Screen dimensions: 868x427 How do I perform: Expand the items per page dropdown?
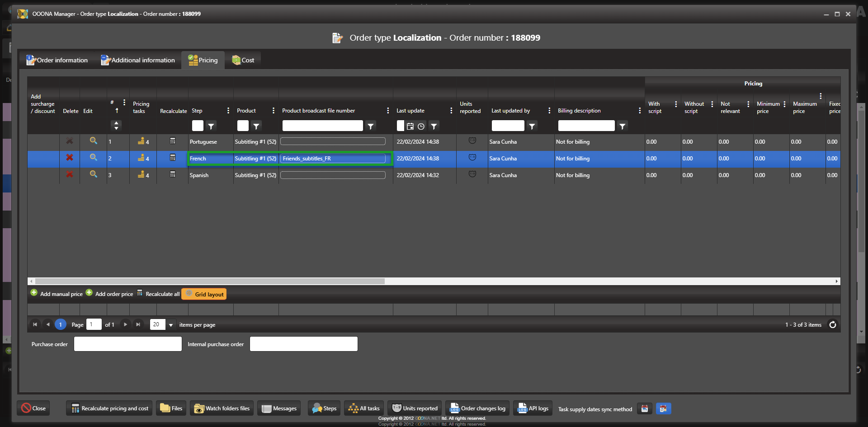click(x=171, y=325)
